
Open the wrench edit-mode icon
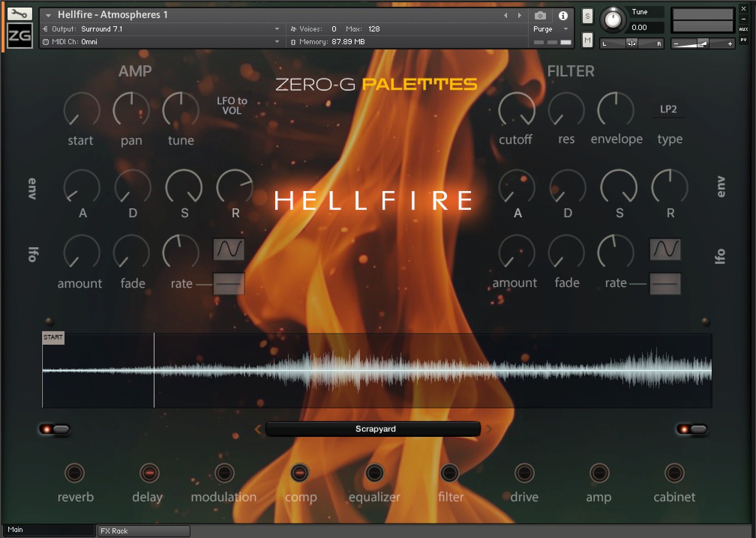(19, 14)
